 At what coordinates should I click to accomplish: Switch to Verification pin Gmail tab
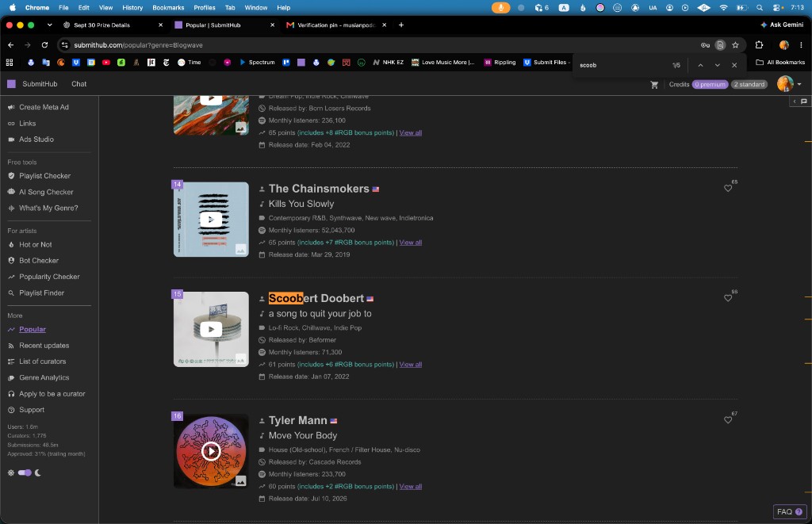pyautogui.click(x=337, y=25)
